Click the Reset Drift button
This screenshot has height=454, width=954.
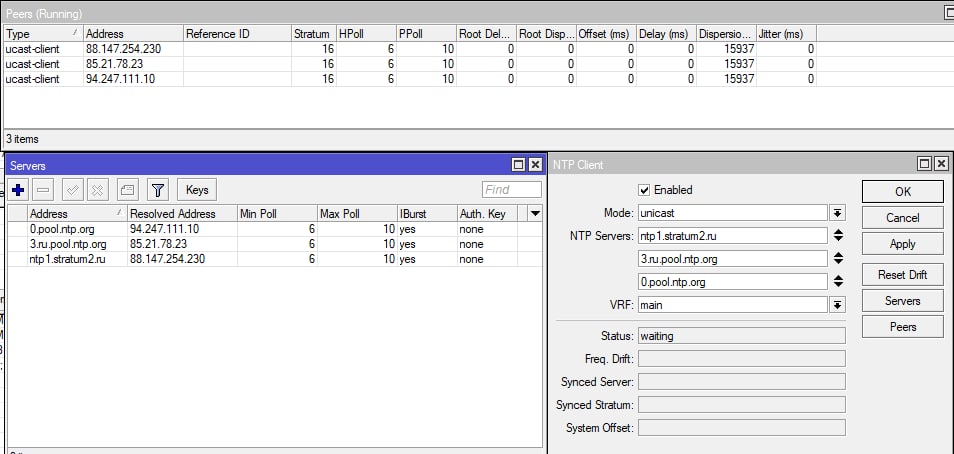[903, 274]
